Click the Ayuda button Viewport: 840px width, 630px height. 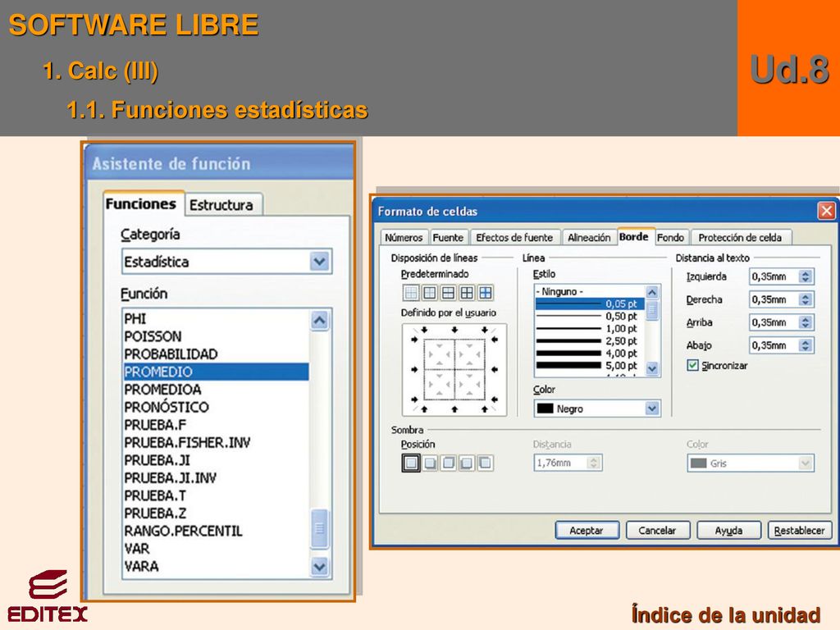tap(728, 531)
